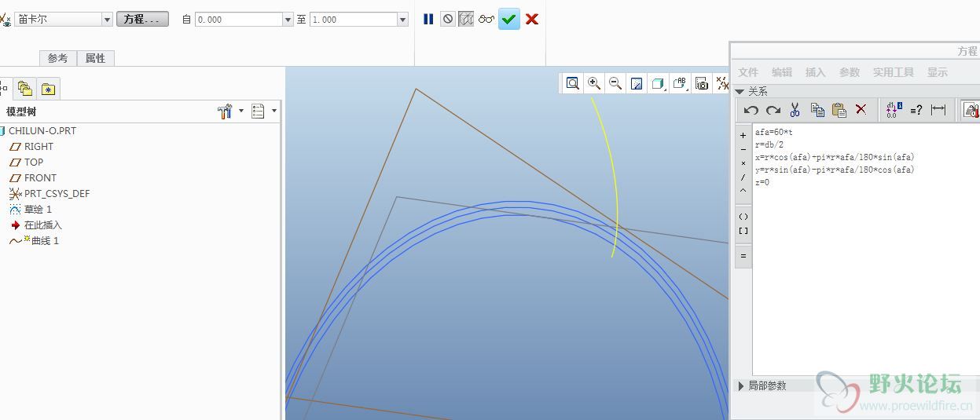
Task: Open the model tree show list icon
Action: pyautogui.click(x=258, y=111)
